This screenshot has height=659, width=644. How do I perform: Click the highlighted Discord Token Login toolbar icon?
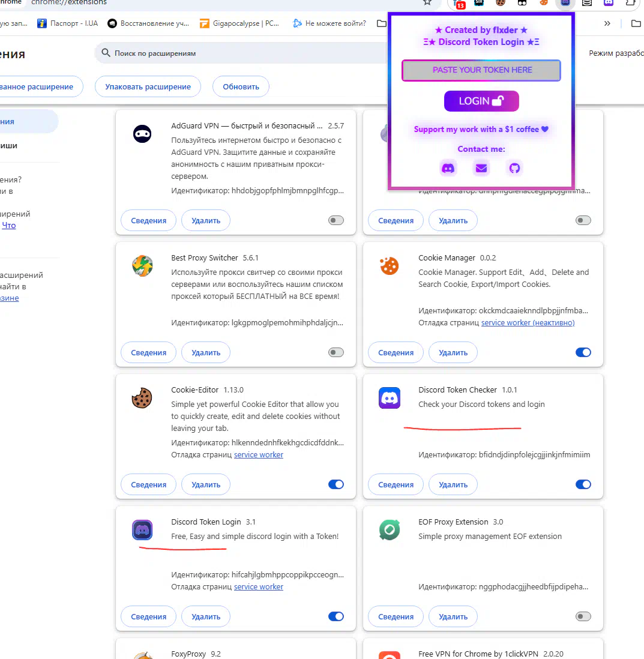pos(565,2)
